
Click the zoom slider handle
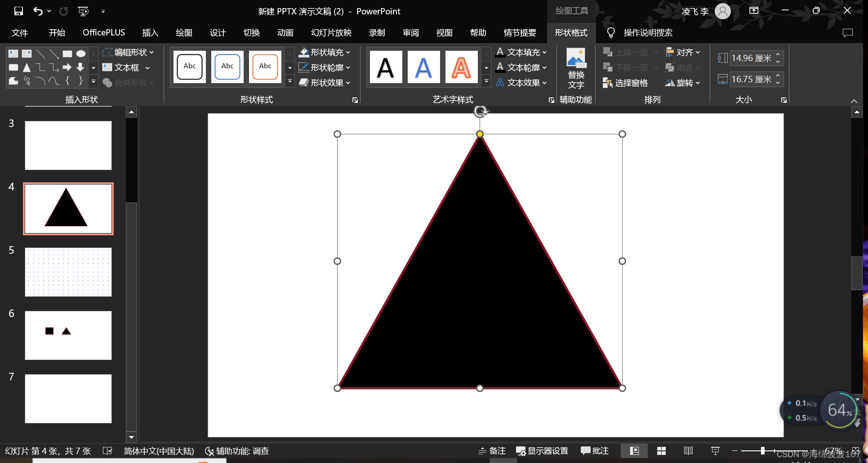763,450
